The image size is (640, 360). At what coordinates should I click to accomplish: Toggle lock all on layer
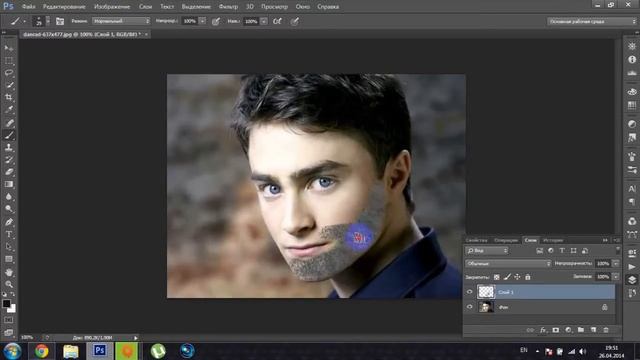[x=527, y=277]
